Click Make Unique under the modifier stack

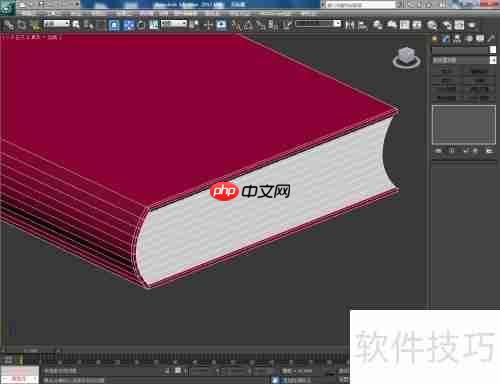pos(465,151)
